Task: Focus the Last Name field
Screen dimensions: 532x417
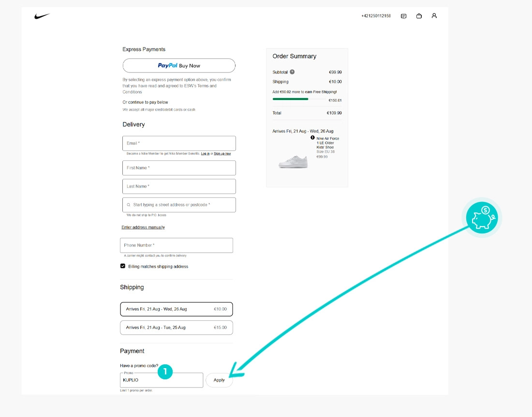Action: pyautogui.click(x=179, y=187)
